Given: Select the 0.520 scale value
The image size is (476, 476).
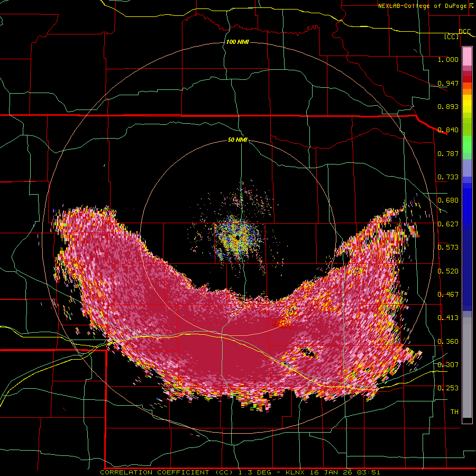Looking at the screenshot, I should (448, 271).
